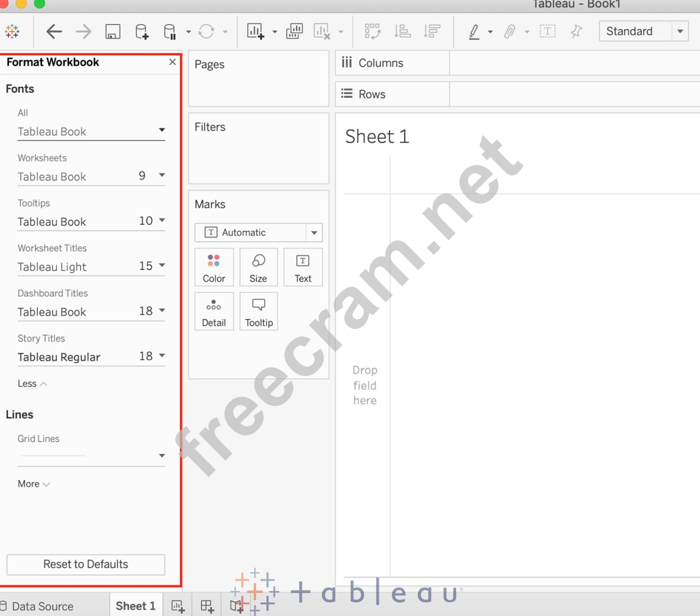This screenshot has height=616, width=700.
Task: Click the Text button in Marks card
Action: pyautogui.click(x=303, y=268)
